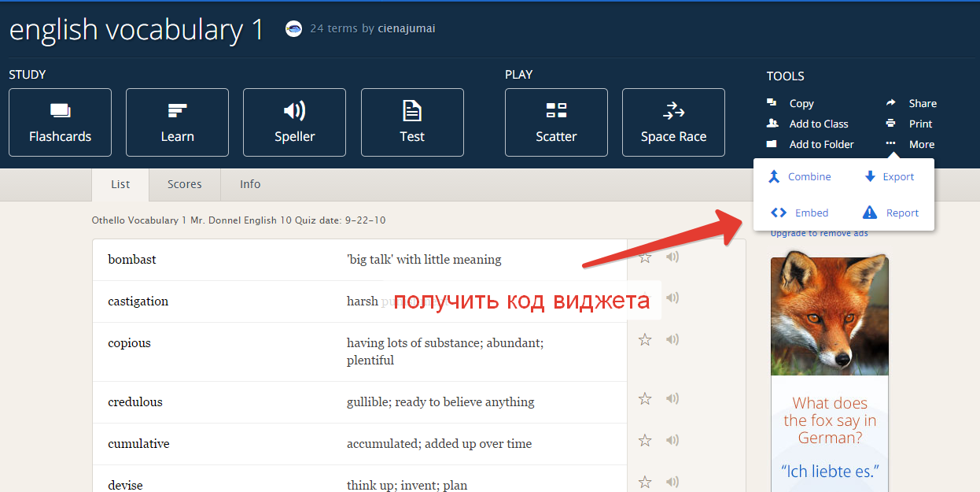Viewport: 980px width, 492px height.
Task: Click the Copy tool icon
Action: [772, 103]
